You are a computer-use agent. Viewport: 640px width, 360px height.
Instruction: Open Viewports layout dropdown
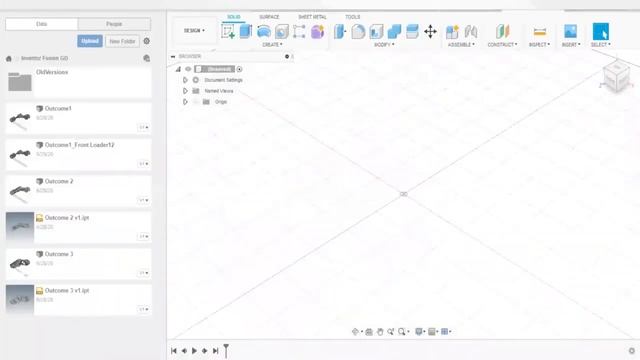click(446, 331)
